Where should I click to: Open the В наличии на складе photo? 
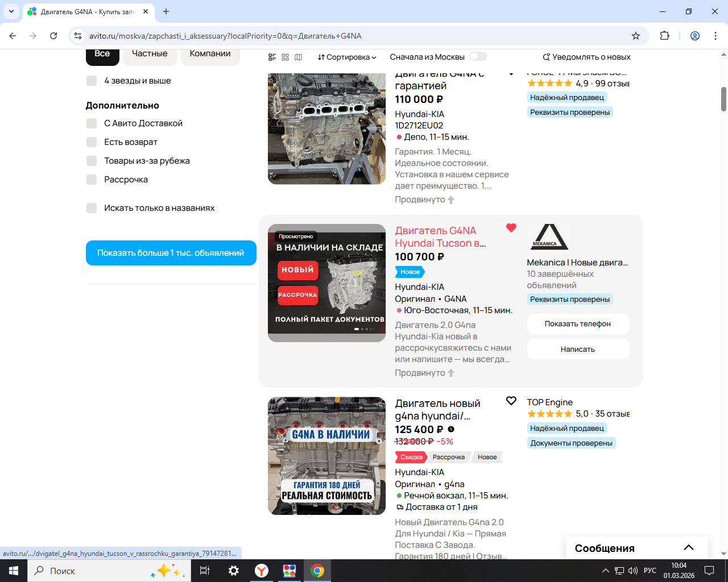tap(326, 283)
